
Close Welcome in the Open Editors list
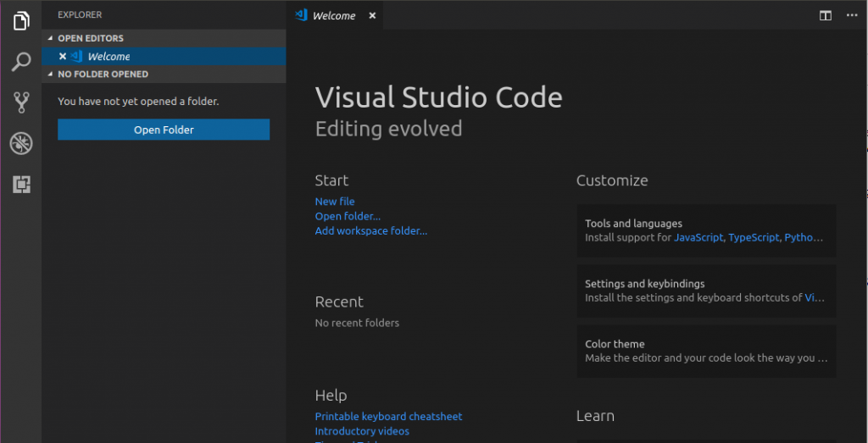63,57
